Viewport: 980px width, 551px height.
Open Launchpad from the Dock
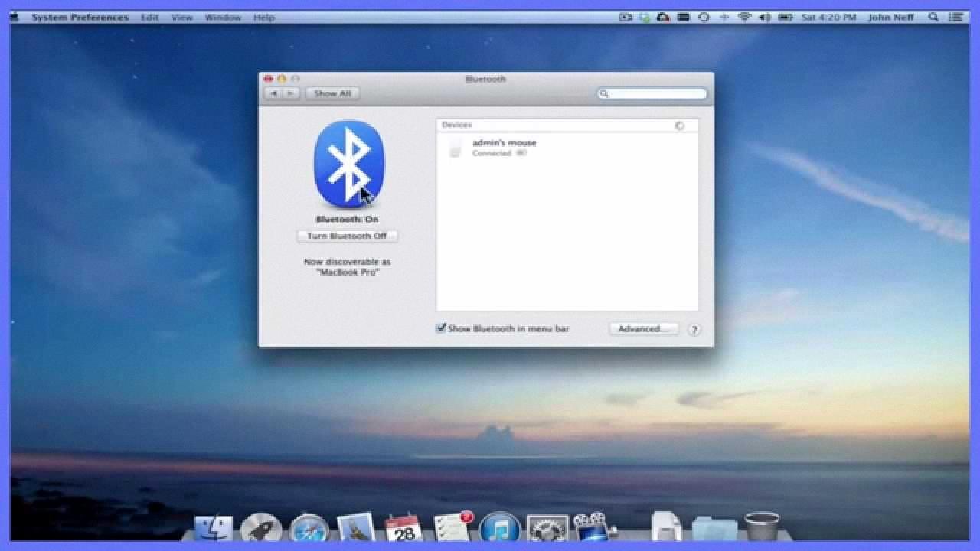point(260,527)
